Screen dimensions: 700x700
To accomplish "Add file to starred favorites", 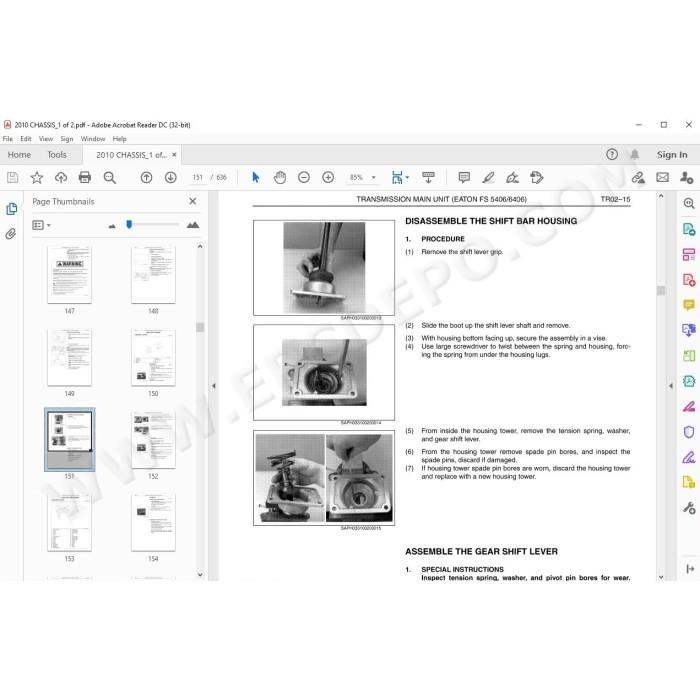I will 37,178.
